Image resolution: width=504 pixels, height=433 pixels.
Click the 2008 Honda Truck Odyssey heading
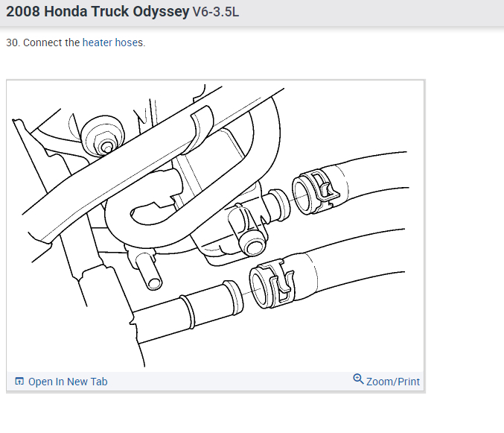click(x=98, y=12)
